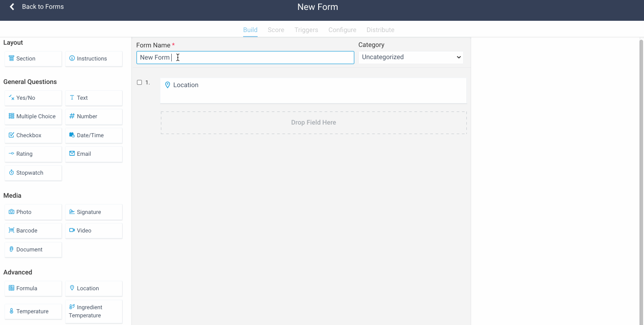Add a Barcode field

click(33, 231)
